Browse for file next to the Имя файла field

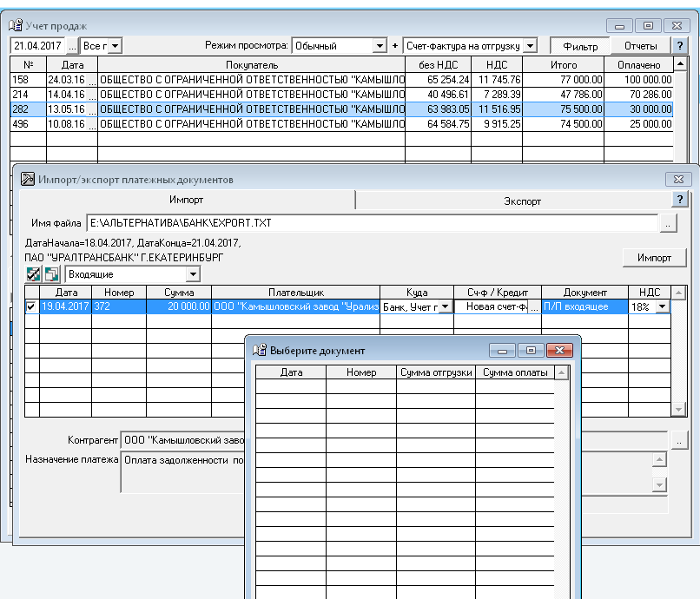pyautogui.click(x=669, y=224)
